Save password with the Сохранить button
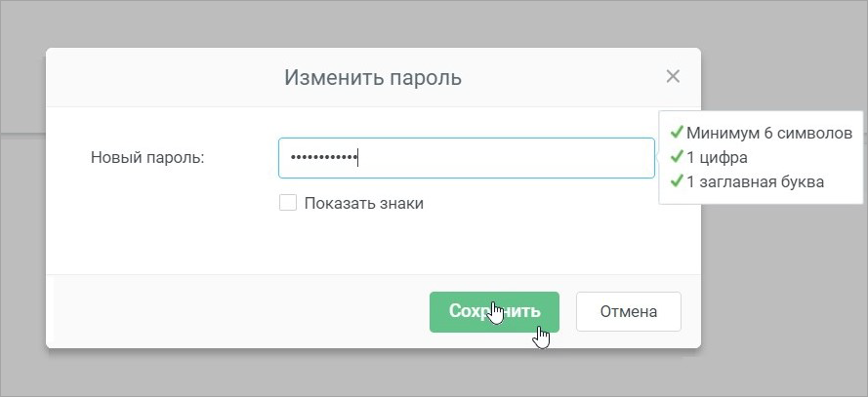This screenshot has height=397, width=868. pos(494,312)
